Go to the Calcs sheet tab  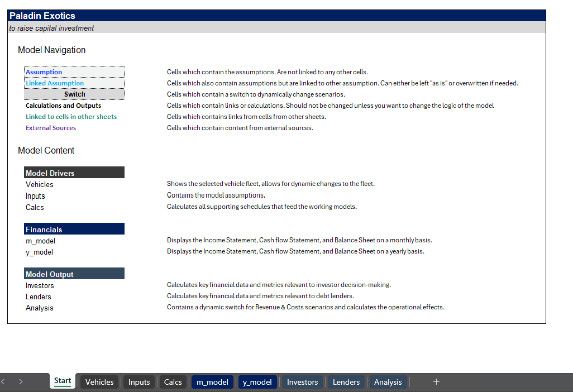(x=173, y=382)
